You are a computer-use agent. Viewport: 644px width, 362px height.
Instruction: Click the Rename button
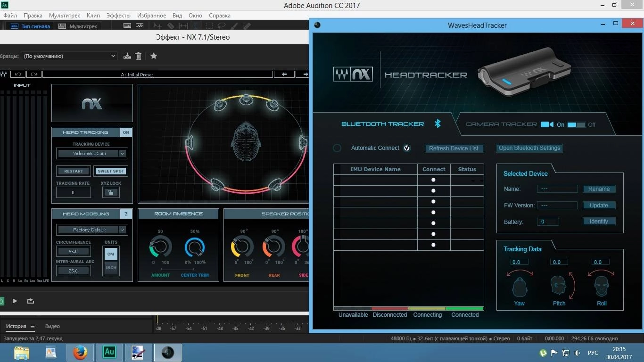[599, 189]
